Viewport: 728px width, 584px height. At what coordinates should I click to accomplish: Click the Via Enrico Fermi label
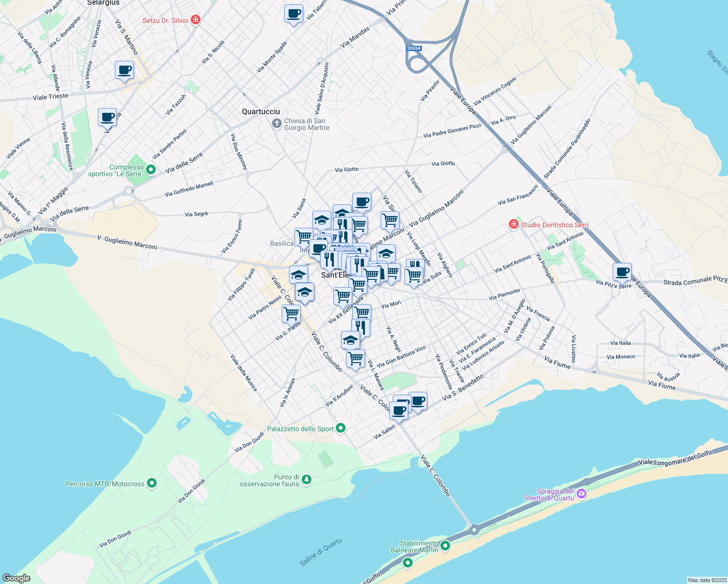[x=232, y=237]
